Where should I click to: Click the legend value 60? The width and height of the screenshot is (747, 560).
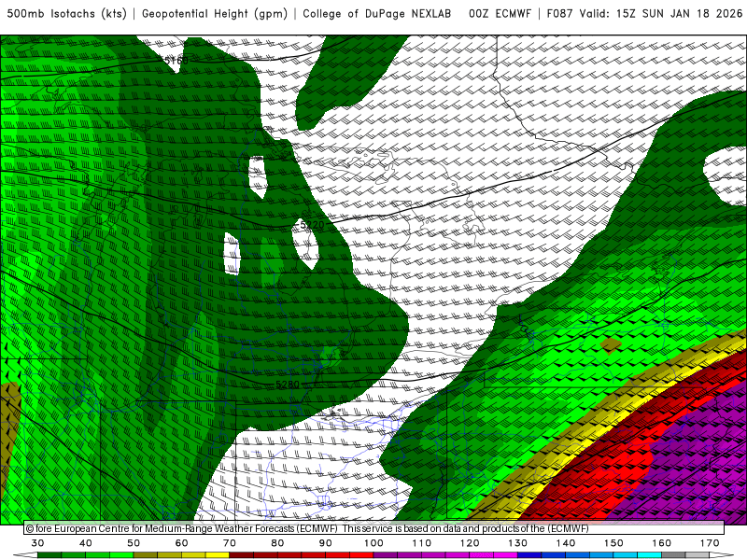click(181, 543)
